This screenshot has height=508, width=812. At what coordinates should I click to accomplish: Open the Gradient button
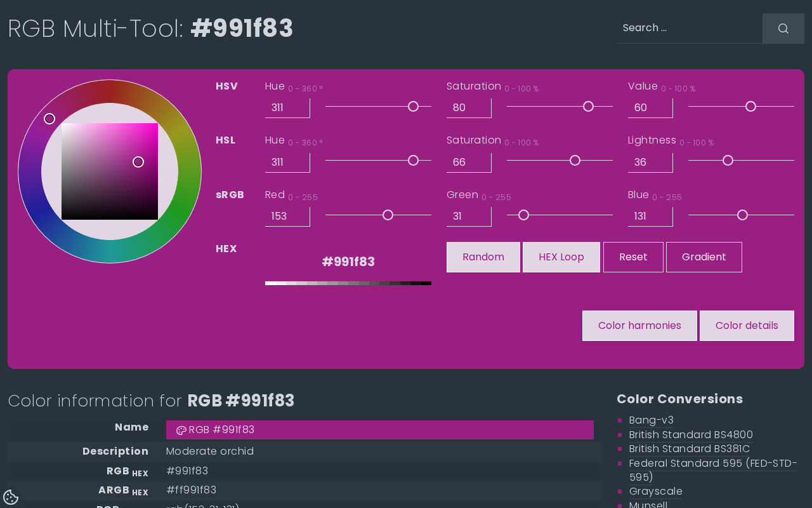coord(704,257)
